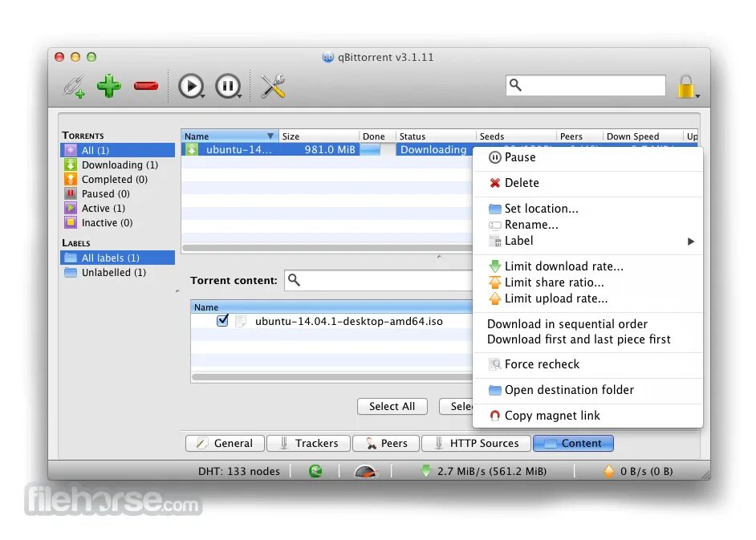The image size is (756, 540).
Task: Toggle Download first and last piece first
Action: coord(587,339)
